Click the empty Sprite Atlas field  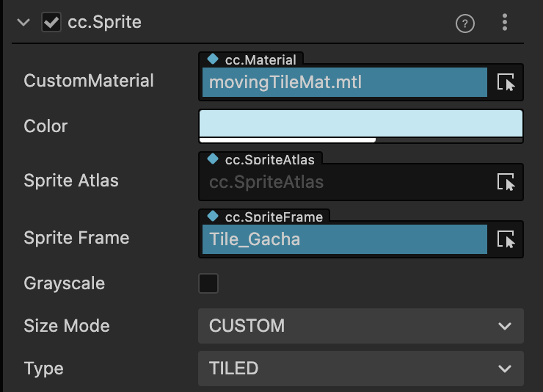(344, 182)
